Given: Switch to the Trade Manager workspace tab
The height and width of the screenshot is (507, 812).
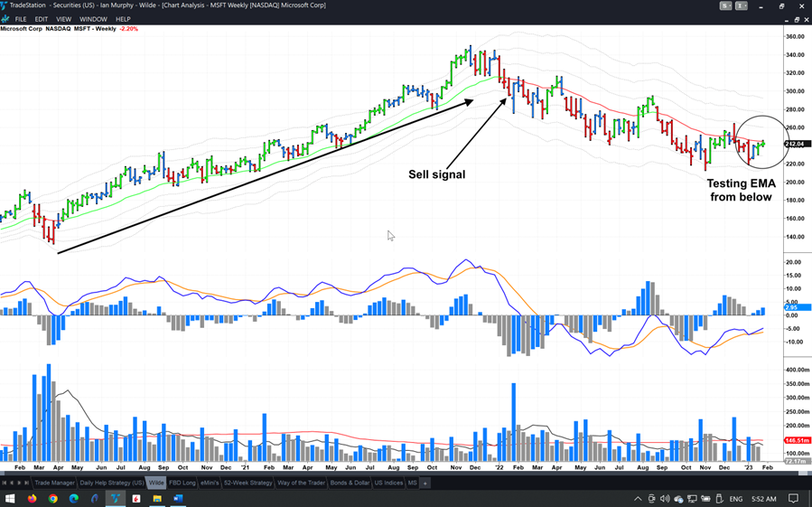Looking at the screenshot, I should point(54,483).
